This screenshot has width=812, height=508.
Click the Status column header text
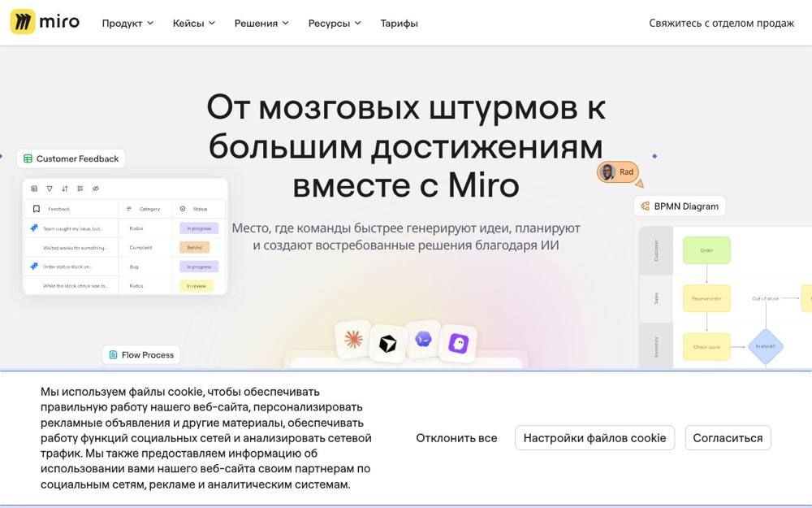point(200,209)
